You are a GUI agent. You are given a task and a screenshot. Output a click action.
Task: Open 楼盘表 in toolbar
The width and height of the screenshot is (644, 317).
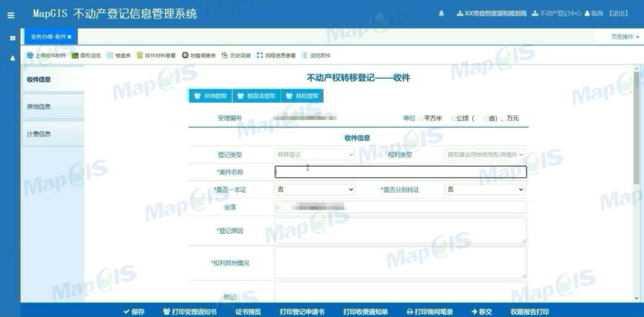coord(119,56)
